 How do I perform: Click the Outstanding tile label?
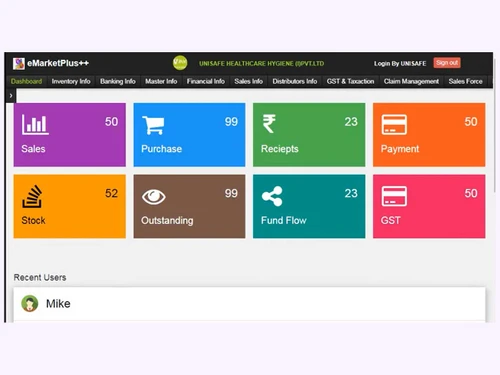coord(167,221)
